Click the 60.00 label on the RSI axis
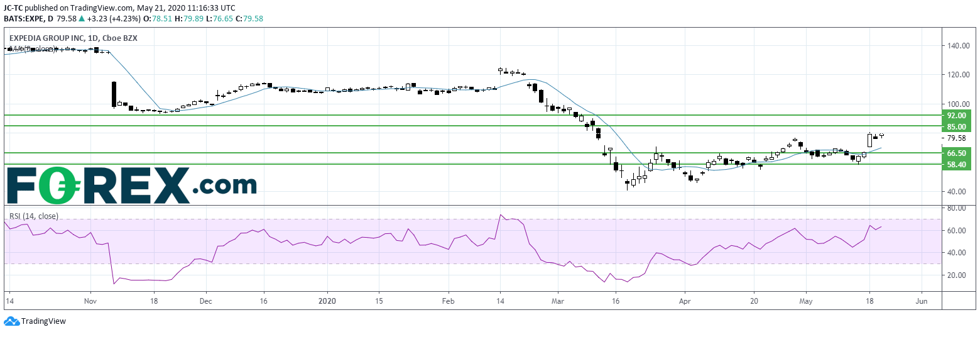Viewport: 980px width, 349px height. [x=956, y=231]
